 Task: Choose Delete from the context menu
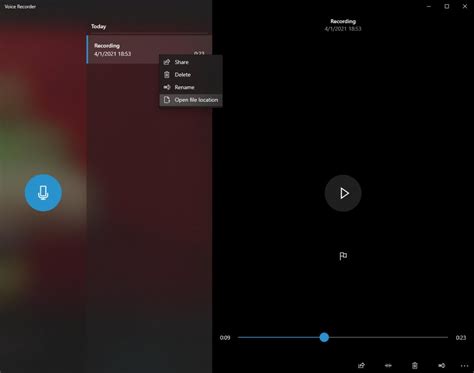click(191, 75)
